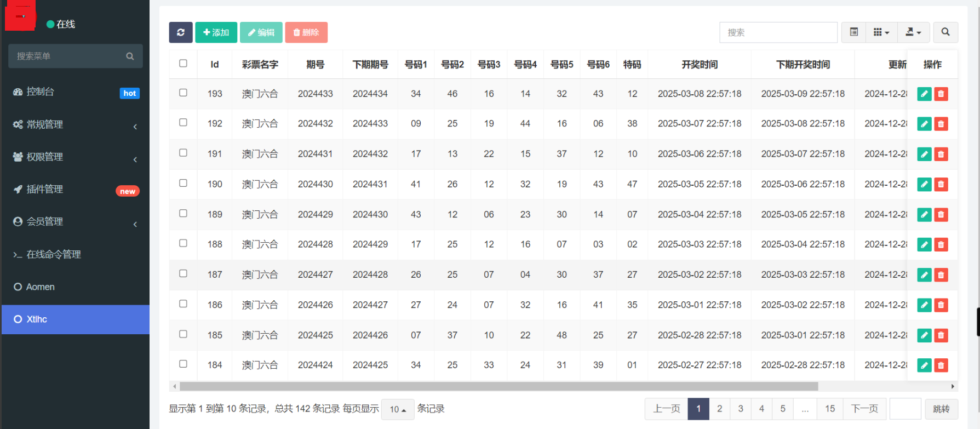Click the green edit icon for row 187

pos(924,275)
